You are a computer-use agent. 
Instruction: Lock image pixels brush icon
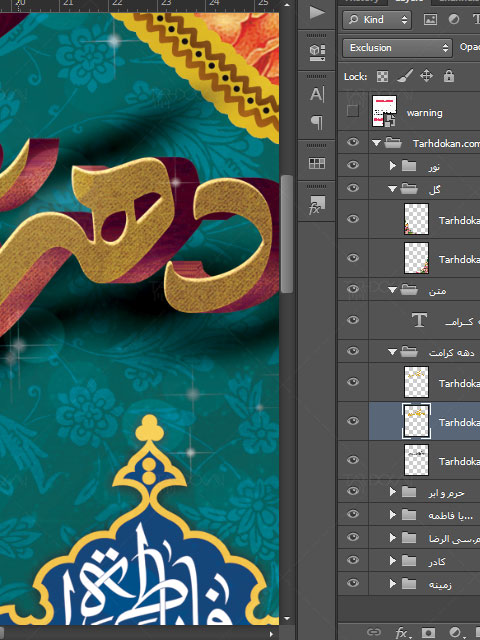click(404, 76)
